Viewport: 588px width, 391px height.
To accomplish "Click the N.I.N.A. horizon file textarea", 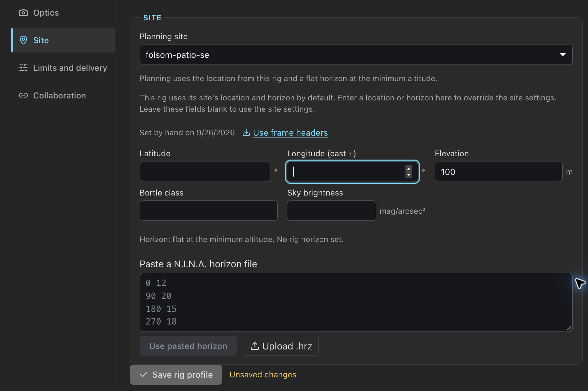I will [x=356, y=302].
